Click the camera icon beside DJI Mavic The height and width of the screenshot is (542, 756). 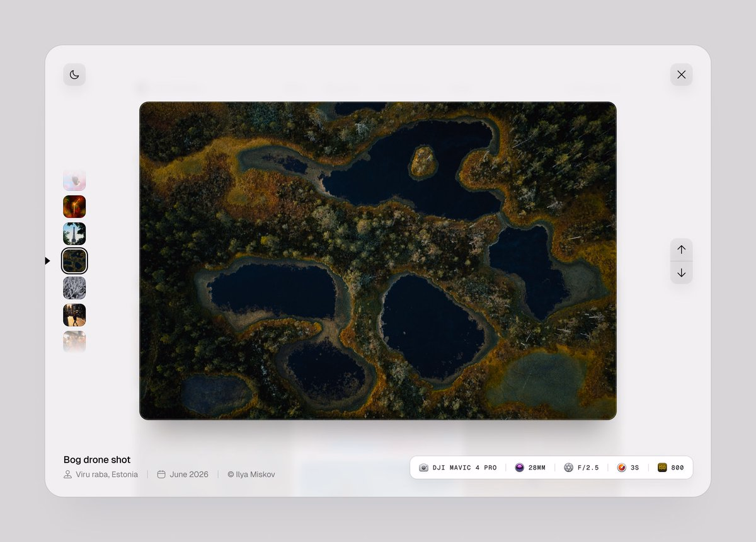pyautogui.click(x=423, y=468)
